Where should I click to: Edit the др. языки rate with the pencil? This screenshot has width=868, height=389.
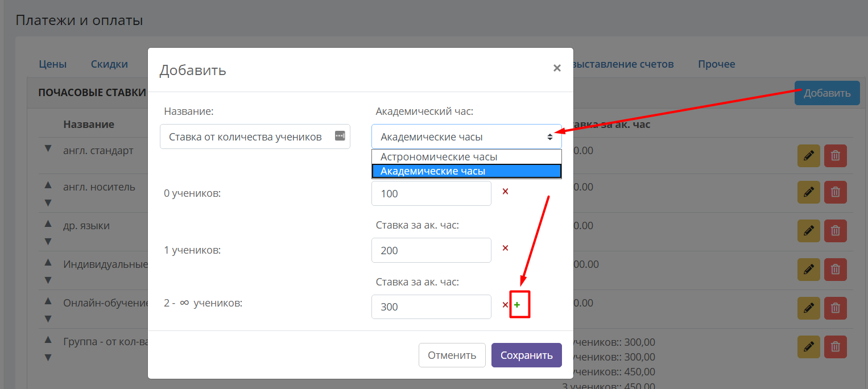pos(808,231)
